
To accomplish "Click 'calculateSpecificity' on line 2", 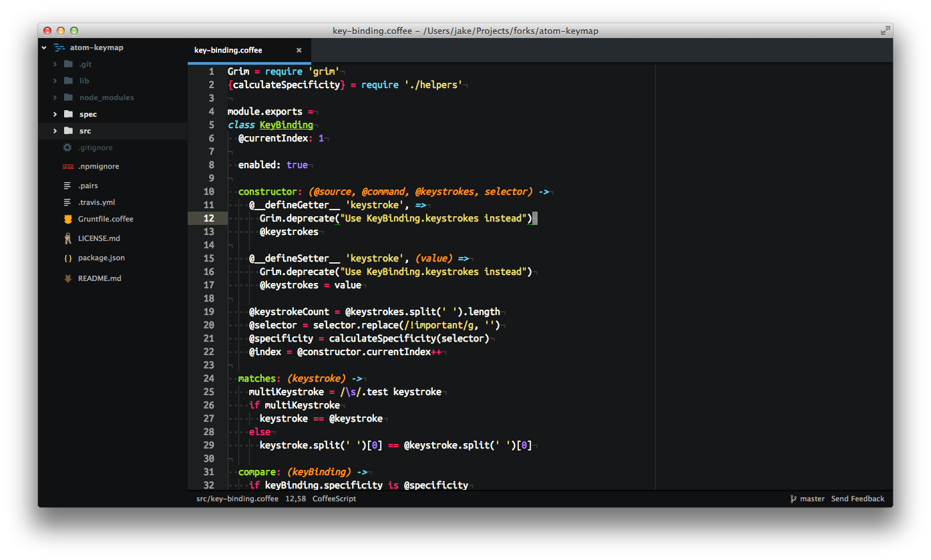I will pos(287,85).
